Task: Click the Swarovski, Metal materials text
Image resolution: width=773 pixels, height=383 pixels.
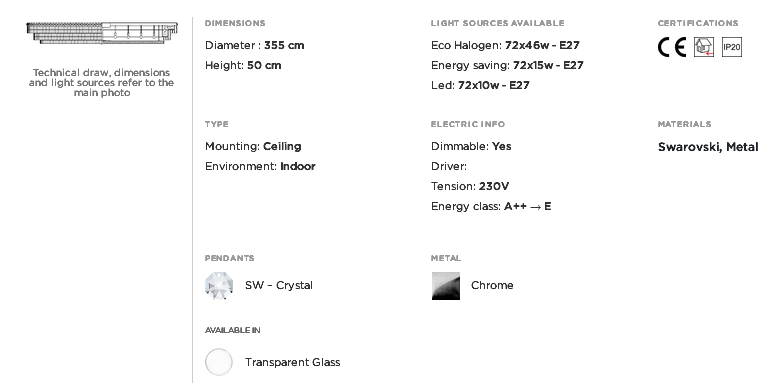Action: (708, 147)
